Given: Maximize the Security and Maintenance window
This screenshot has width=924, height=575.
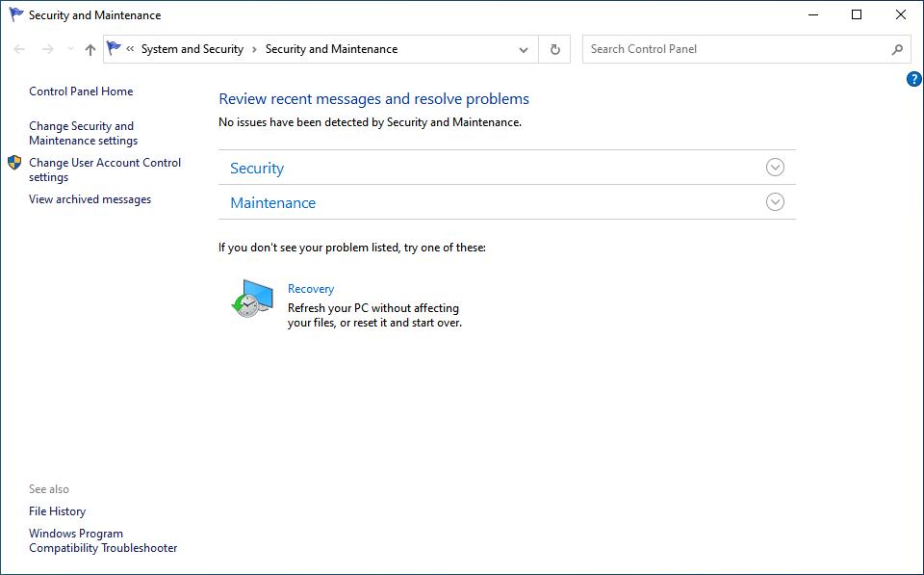Looking at the screenshot, I should pos(857,14).
